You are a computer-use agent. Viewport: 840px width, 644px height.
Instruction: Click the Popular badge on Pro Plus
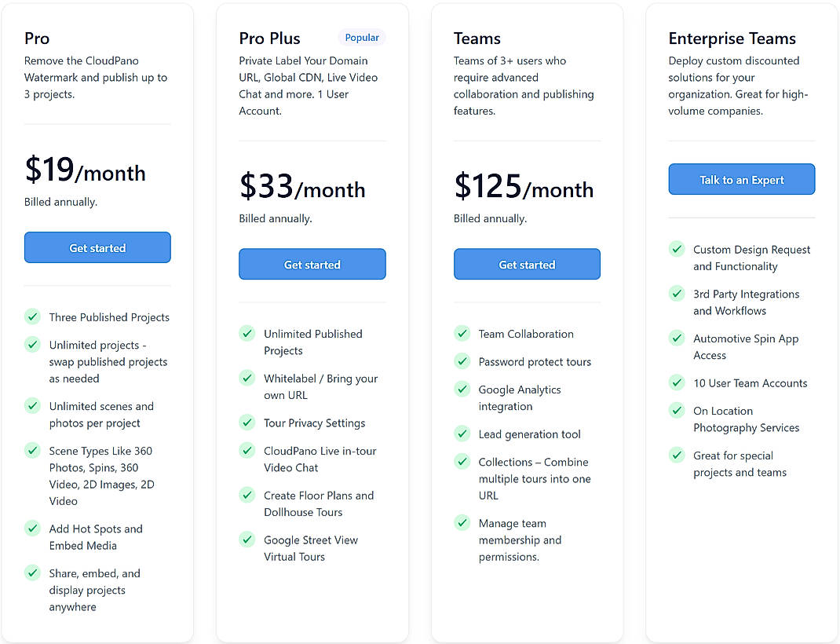click(362, 37)
